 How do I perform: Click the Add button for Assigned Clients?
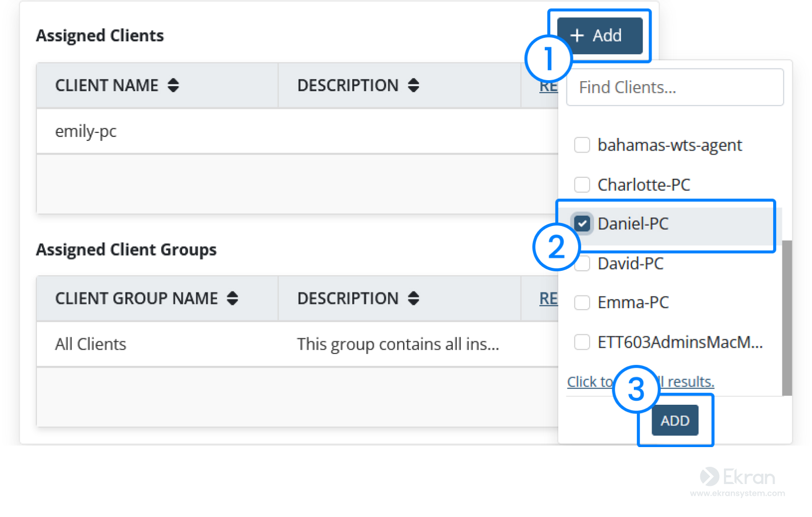[x=599, y=35]
